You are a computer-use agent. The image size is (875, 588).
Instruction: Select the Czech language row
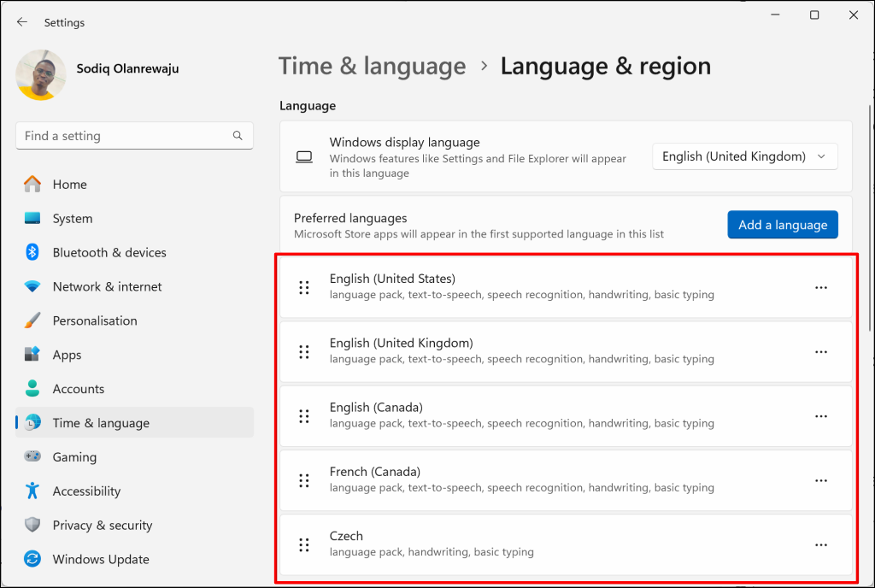(566, 544)
